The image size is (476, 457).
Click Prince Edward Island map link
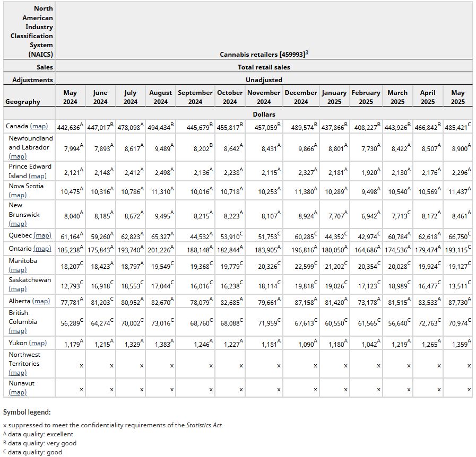37,175
